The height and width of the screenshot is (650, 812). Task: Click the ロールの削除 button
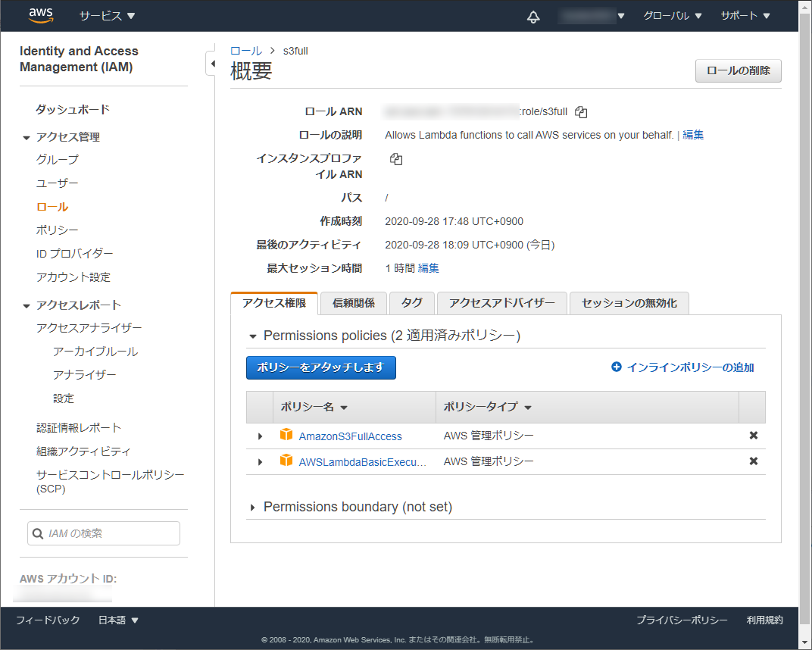click(738, 70)
